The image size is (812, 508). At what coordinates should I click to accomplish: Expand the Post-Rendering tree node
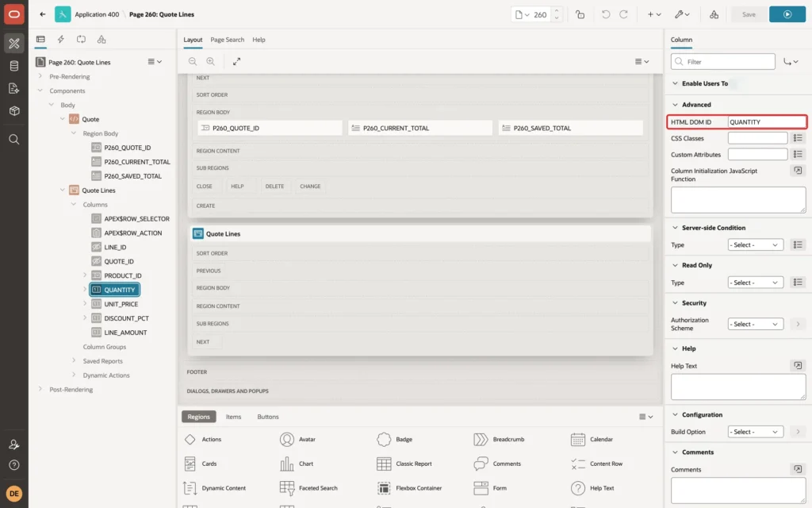pyautogui.click(x=40, y=389)
